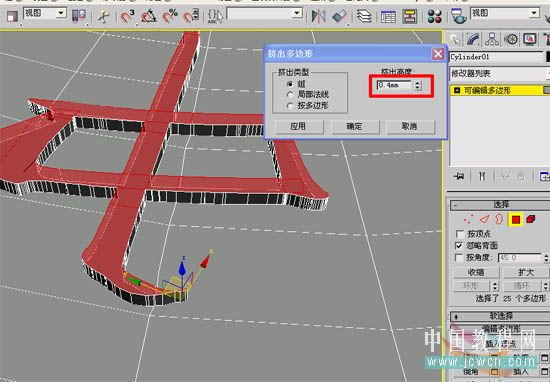The width and height of the screenshot is (550, 382).
Task: Open the Material Editor icon
Action: [434, 16]
